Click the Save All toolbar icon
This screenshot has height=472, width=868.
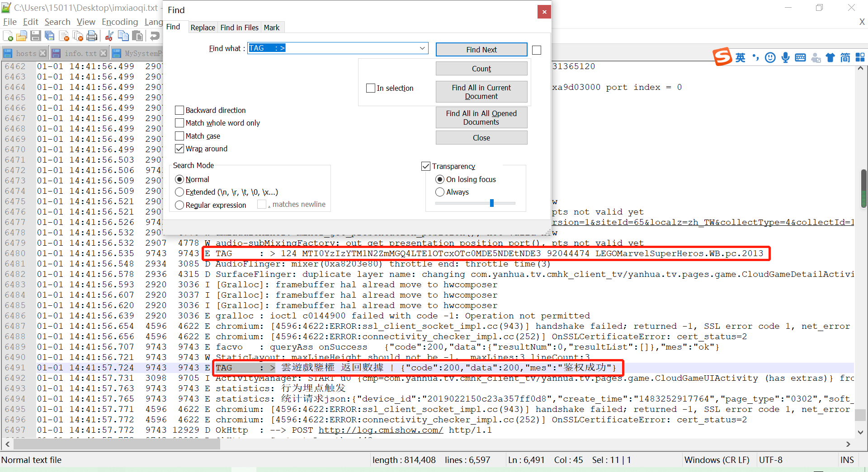click(x=50, y=36)
